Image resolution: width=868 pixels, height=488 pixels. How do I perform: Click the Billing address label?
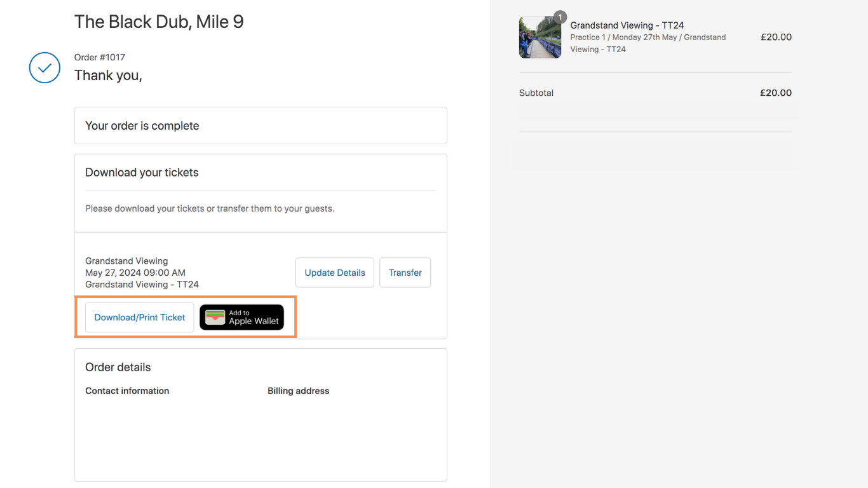(298, 391)
